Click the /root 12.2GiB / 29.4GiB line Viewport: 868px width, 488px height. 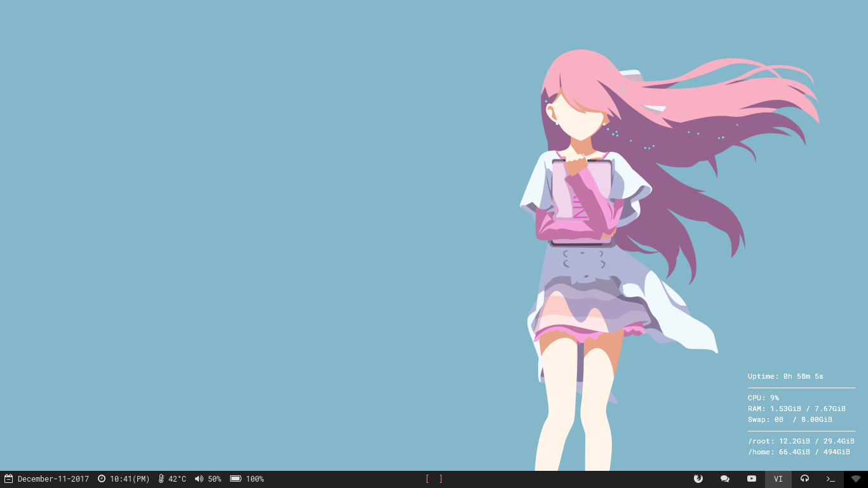click(x=801, y=441)
